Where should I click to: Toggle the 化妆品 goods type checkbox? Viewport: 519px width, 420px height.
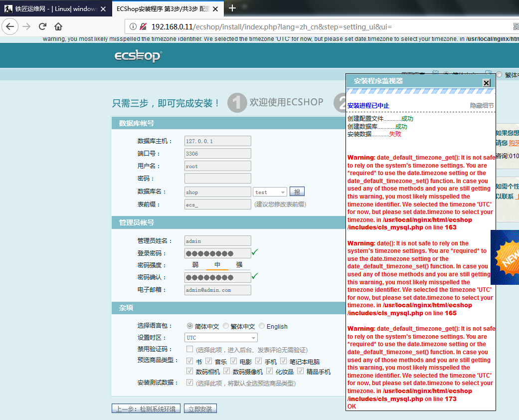[x=269, y=371]
